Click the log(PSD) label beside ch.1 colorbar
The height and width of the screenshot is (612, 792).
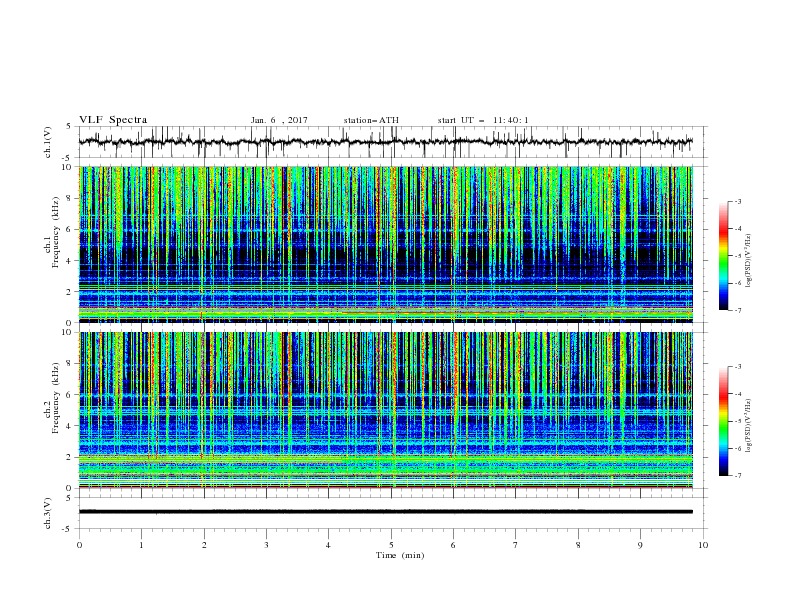(x=749, y=261)
